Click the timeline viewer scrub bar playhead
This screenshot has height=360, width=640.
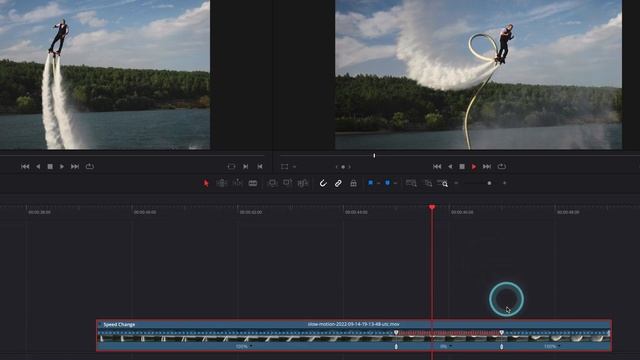[374, 156]
